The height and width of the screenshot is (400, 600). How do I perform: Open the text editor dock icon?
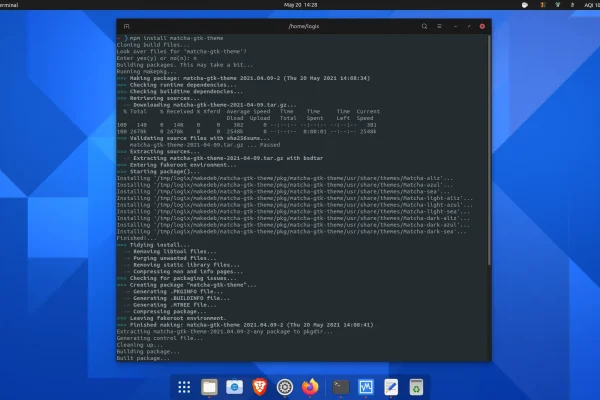click(391, 387)
